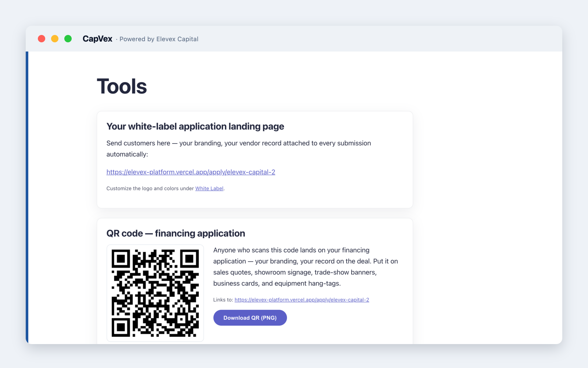This screenshot has height=368, width=588.
Task: Open the apply URL in landing page card
Action: [191, 172]
